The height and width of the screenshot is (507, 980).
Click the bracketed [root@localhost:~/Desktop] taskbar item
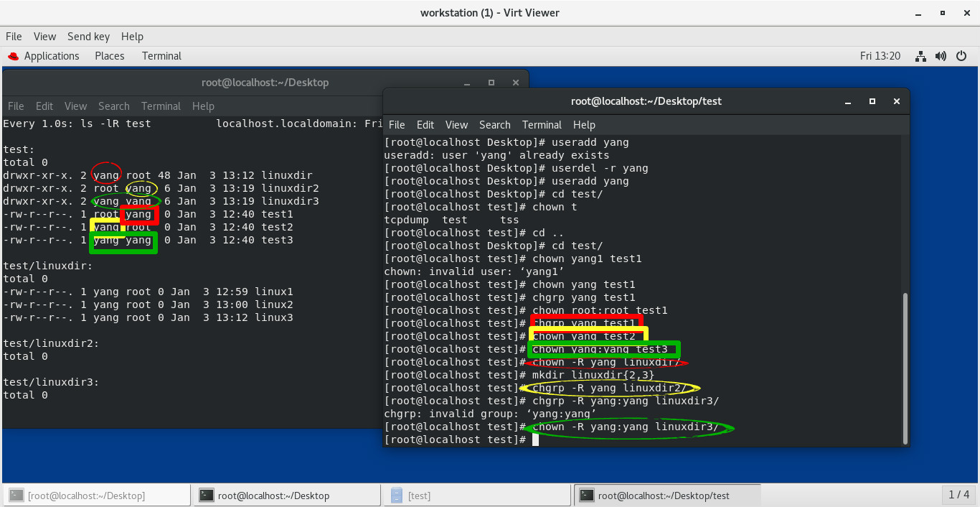[x=96, y=496]
